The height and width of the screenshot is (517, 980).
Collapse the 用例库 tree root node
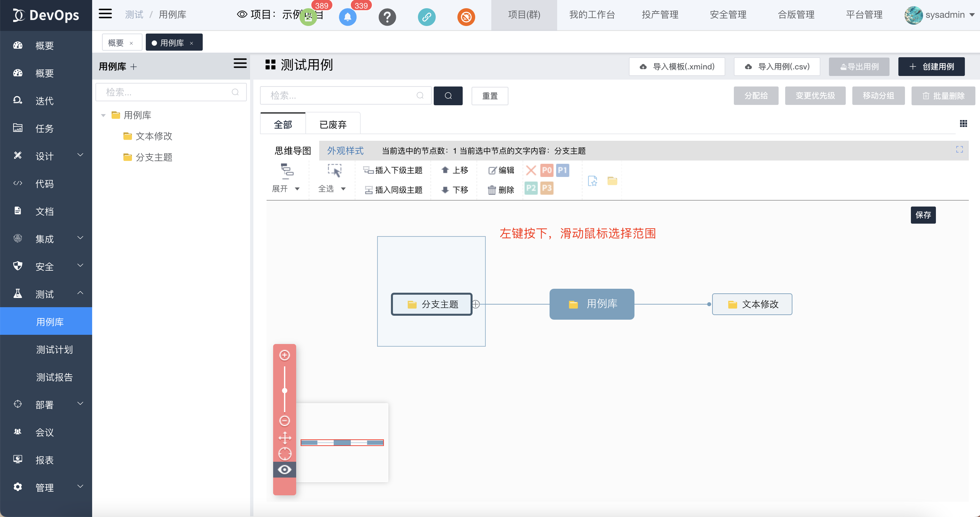(x=103, y=115)
